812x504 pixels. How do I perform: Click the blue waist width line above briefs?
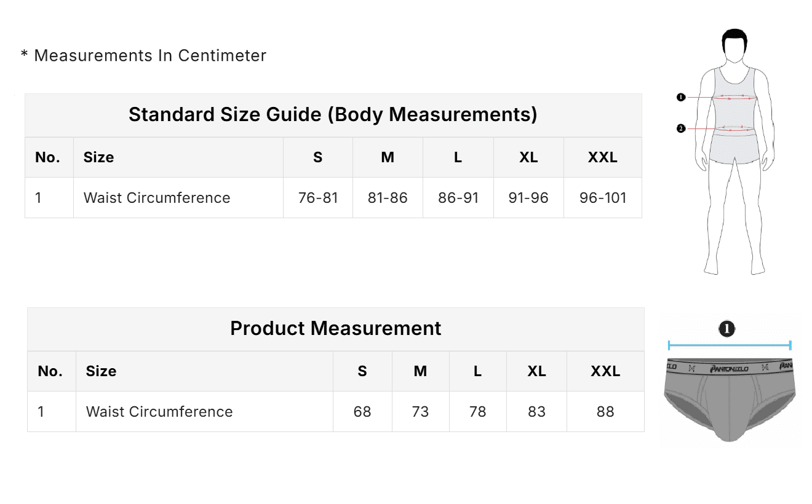(x=729, y=346)
